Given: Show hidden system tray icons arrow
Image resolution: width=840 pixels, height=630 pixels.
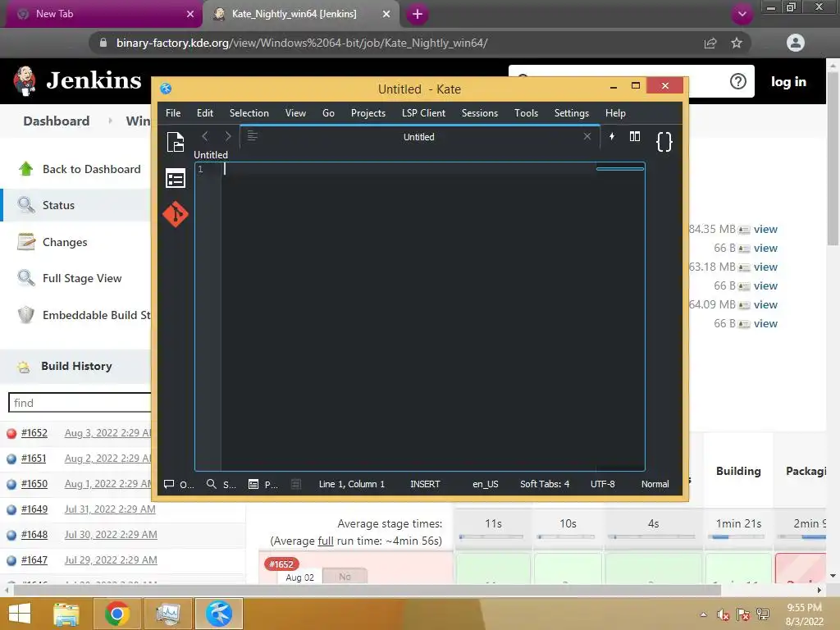Looking at the screenshot, I should (x=703, y=614).
